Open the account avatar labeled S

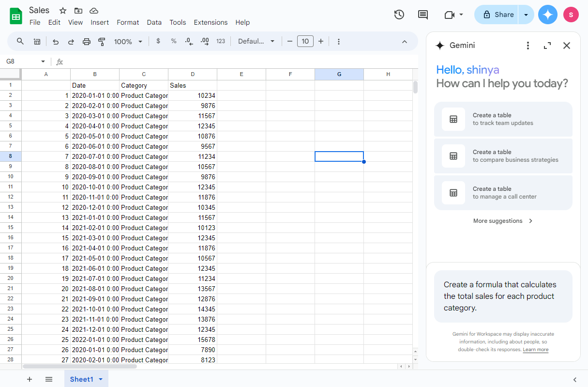pos(571,15)
